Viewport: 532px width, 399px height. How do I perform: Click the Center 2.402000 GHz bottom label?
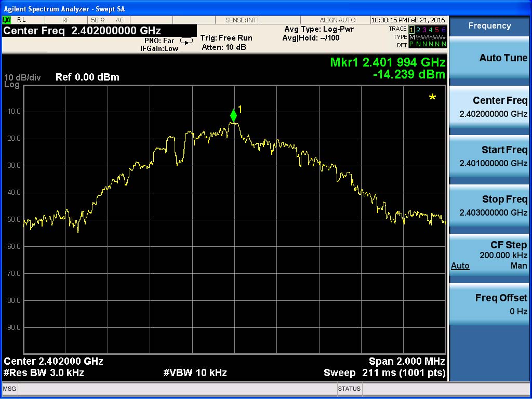pyautogui.click(x=54, y=361)
